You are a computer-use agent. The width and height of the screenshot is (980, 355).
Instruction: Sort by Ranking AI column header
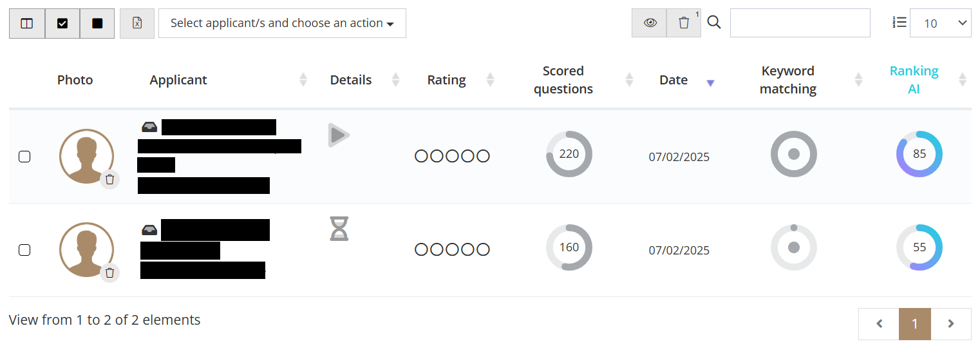914,80
